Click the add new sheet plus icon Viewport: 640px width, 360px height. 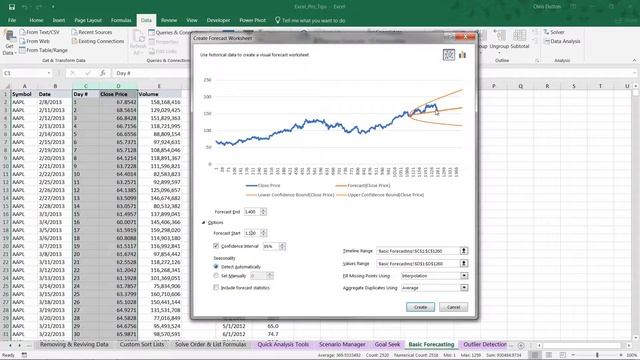(521, 345)
